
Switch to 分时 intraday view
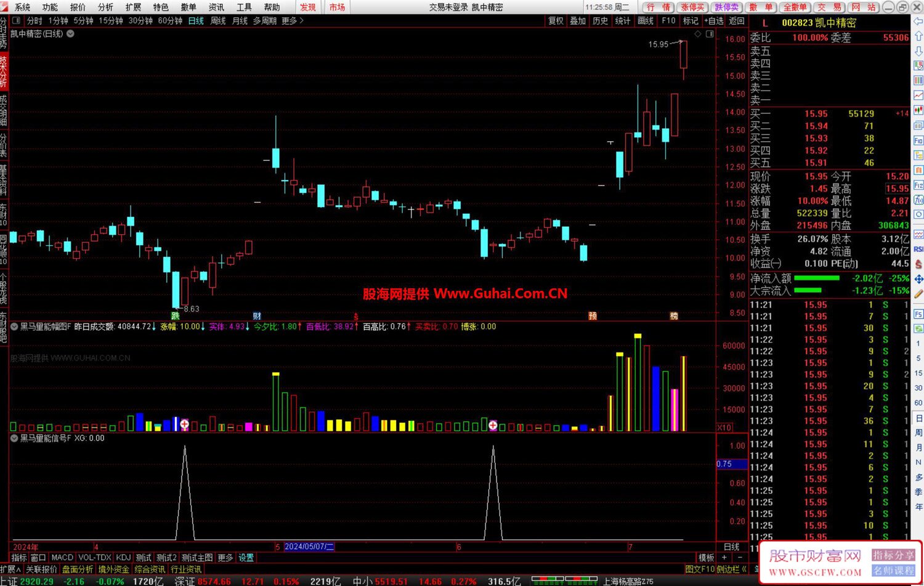(x=35, y=21)
